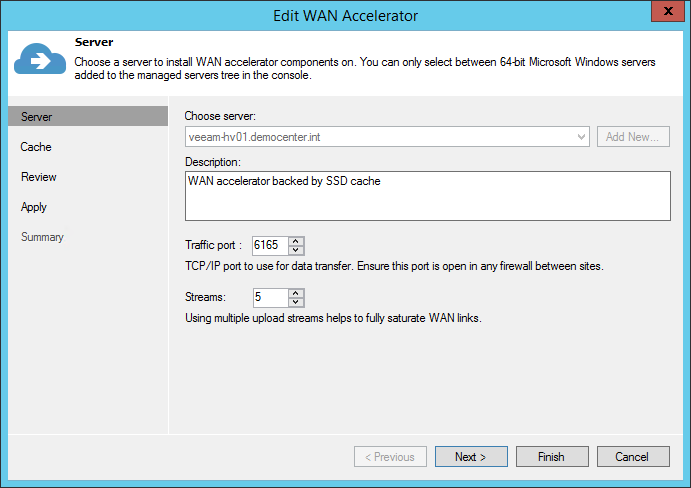This screenshot has width=691, height=488.
Task: Open the Review wizard step
Action: point(39,177)
